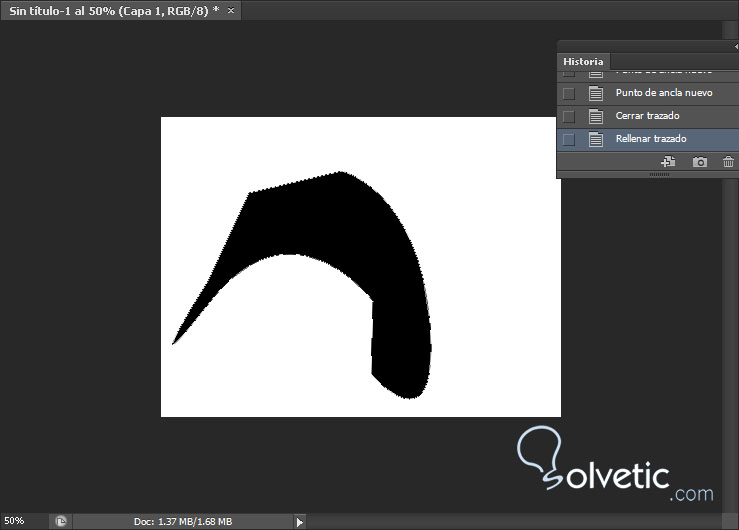Create a new snapshot with camera icon

(699, 162)
